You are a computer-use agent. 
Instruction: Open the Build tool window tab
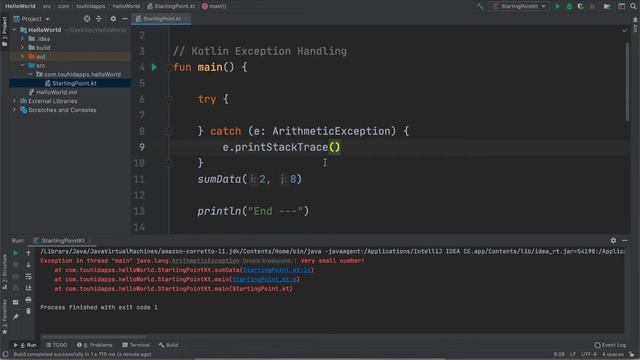(169, 345)
